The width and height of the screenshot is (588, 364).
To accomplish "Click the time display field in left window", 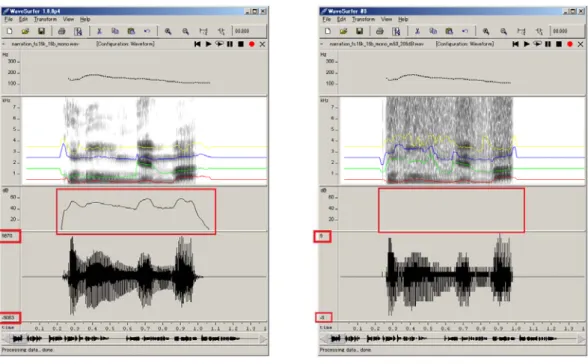I will click(x=249, y=31).
